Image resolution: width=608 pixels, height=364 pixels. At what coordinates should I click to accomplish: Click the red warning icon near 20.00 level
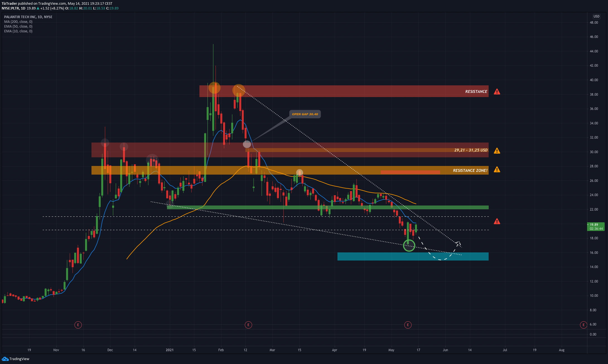coord(497,221)
